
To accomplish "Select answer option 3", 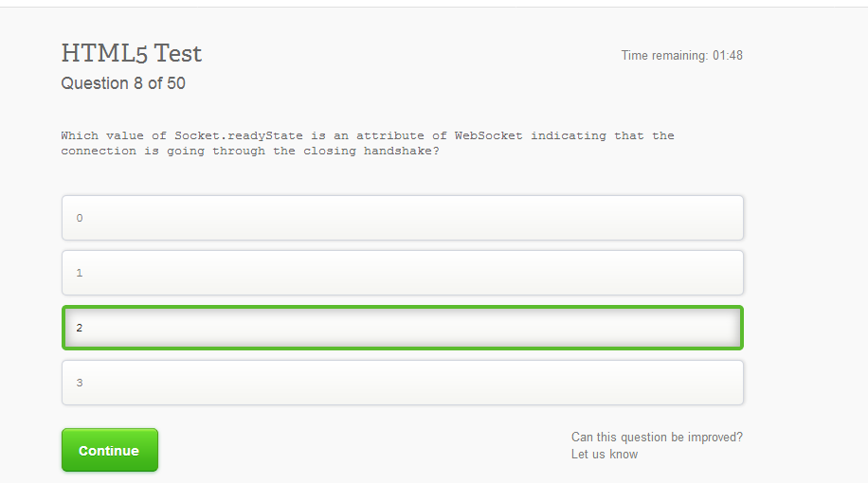I will 402,383.
